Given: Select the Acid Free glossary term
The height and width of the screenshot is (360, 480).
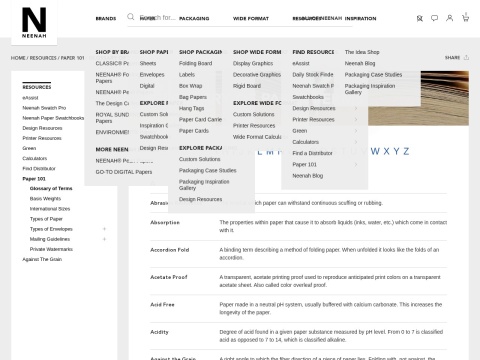Looking at the screenshot, I should (x=162, y=304).
